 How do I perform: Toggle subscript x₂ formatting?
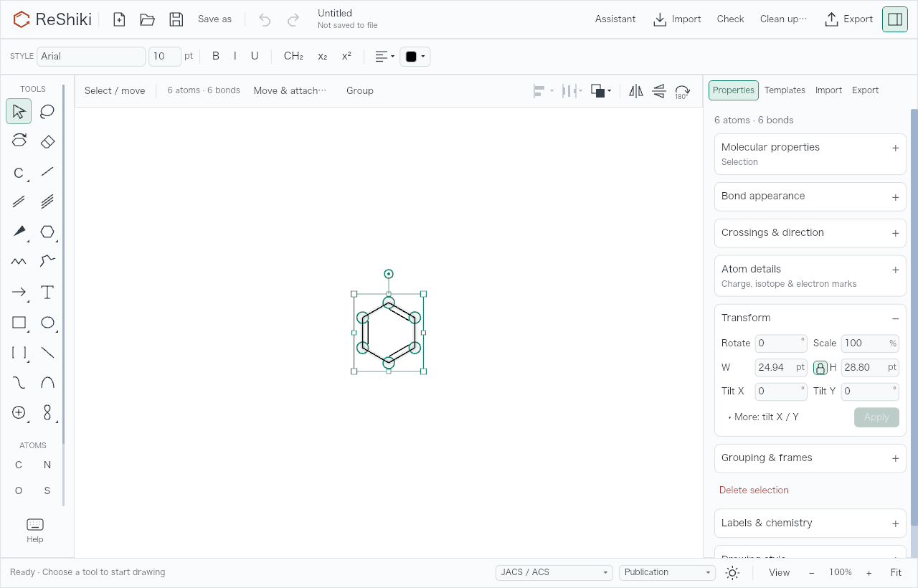point(323,56)
